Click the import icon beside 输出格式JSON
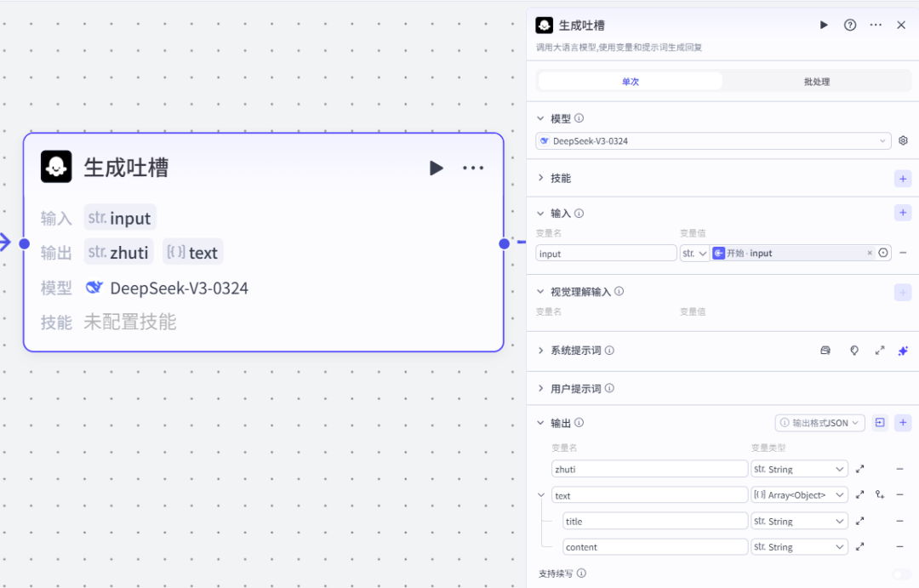 tap(880, 422)
